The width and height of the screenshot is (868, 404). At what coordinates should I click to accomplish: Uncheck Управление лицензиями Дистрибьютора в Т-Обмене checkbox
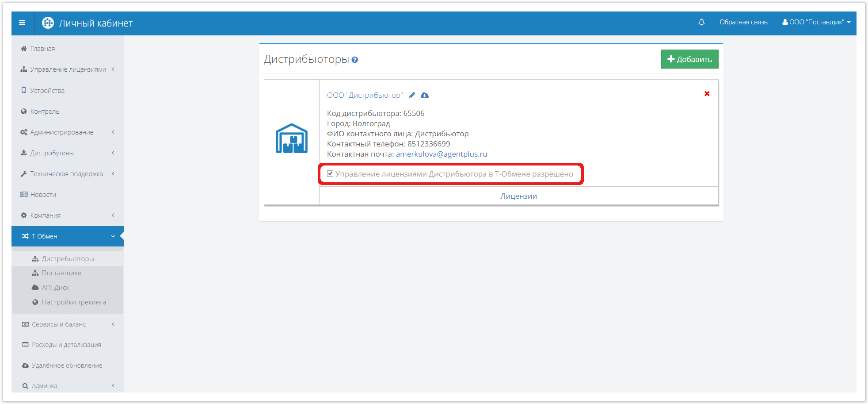pos(330,173)
